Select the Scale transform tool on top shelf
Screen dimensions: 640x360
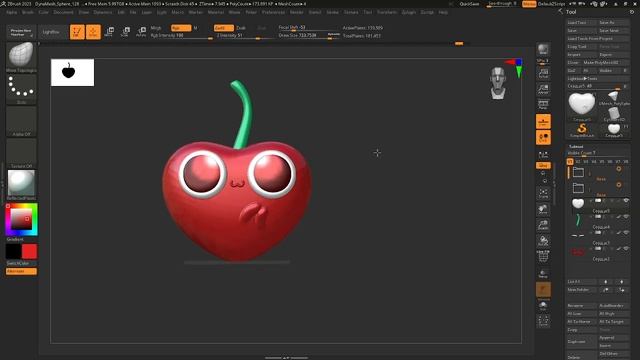125,32
